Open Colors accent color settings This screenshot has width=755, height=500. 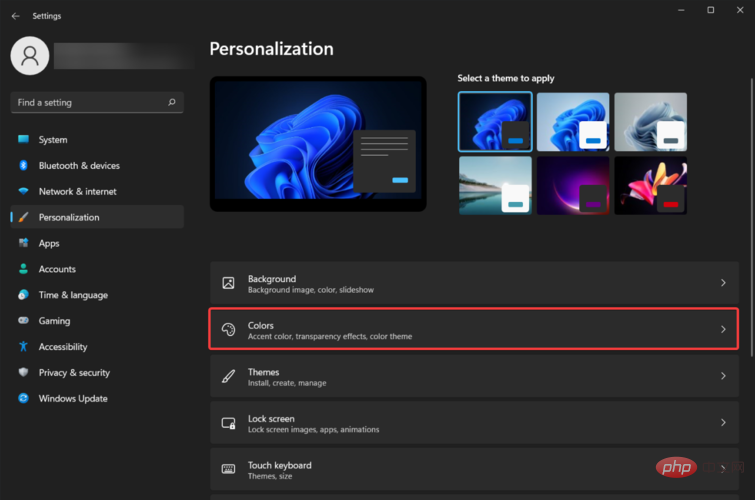click(474, 329)
